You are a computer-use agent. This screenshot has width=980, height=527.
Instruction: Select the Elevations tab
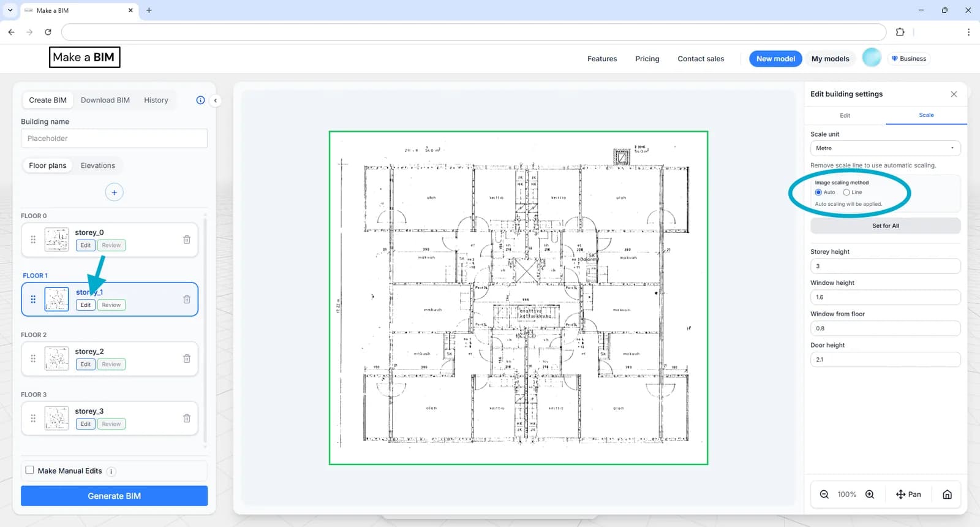[x=97, y=165]
